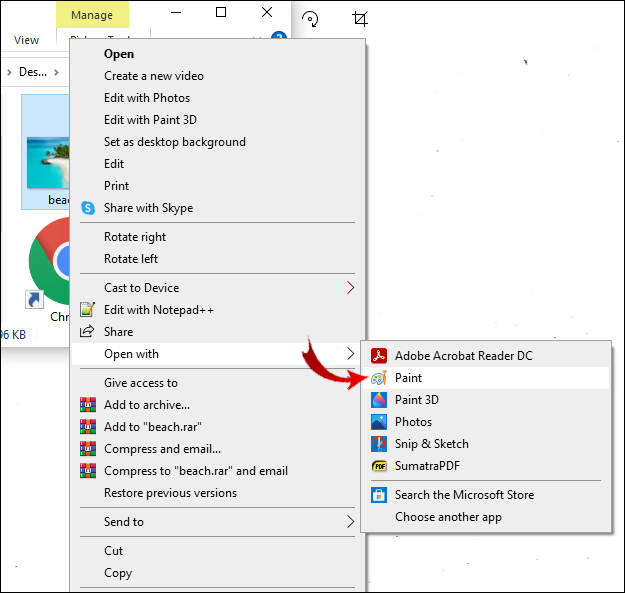Choose Print from the context menu

[x=217, y=186]
